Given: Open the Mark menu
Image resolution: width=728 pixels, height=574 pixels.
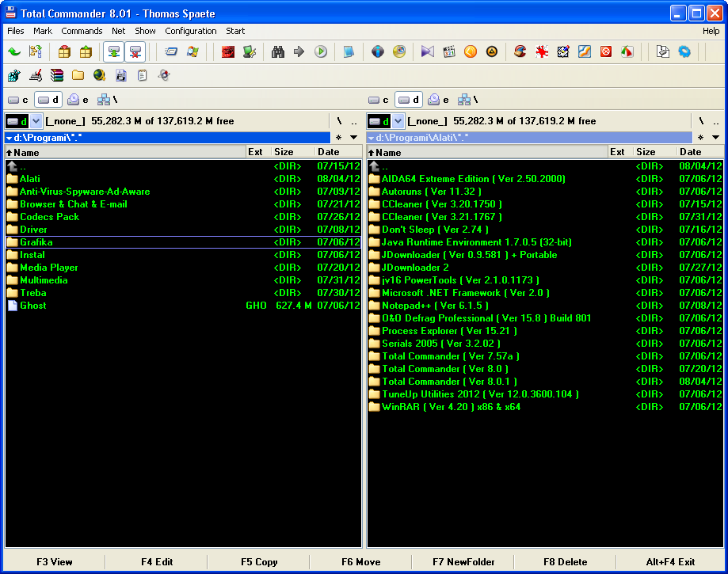Looking at the screenshot, I should (43, 31).
